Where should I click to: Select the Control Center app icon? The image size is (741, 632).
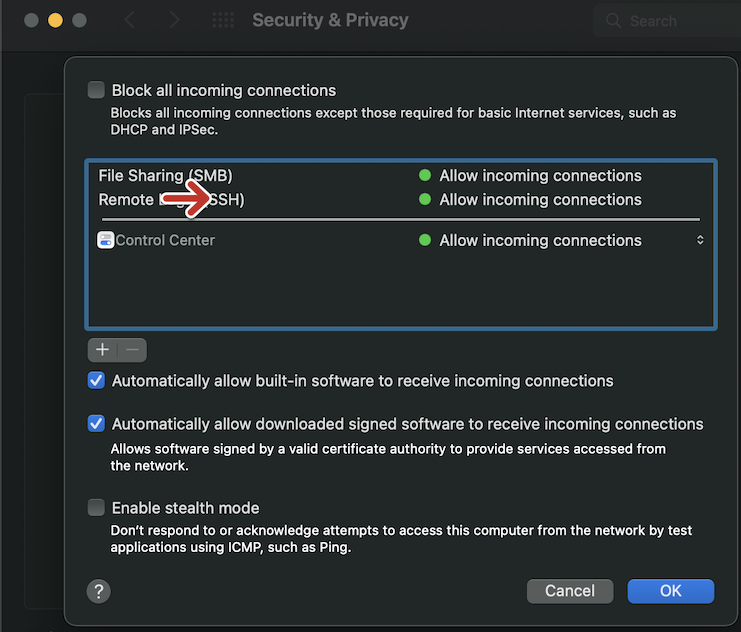106,240
